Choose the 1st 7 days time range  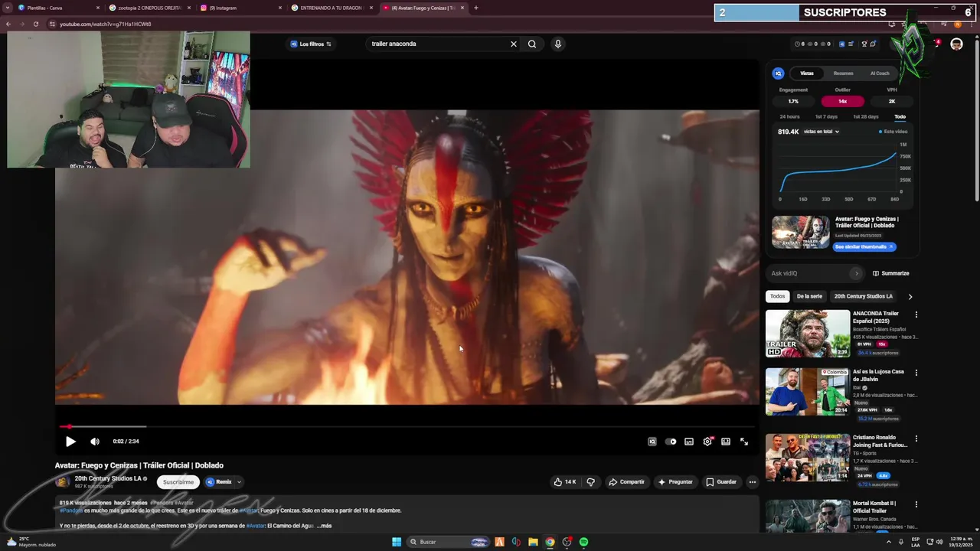pyautogui.click(x=826, y=116)
